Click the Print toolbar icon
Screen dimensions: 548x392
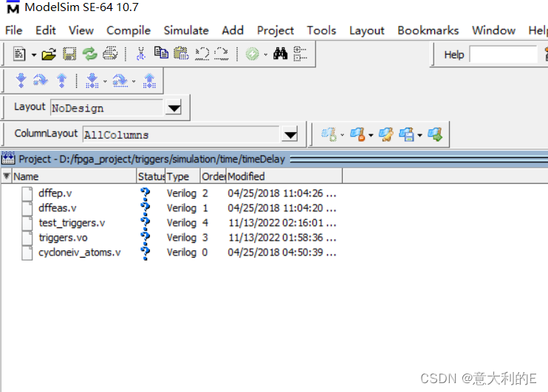pyautogui.click(x=110, y=53)
